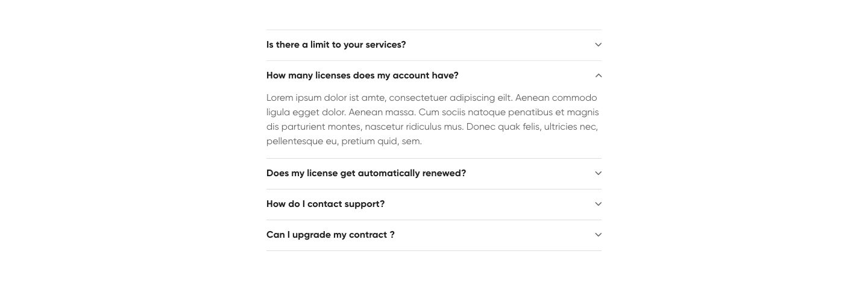868x283 pixels.
Task: Click the chevron for 'How do I contact support?'
Action: click(x=598, y=204)
